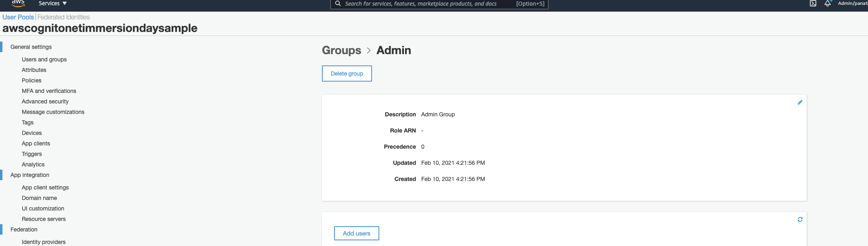
Task: Open Message customizations
Action: click(x=53, y=112)
